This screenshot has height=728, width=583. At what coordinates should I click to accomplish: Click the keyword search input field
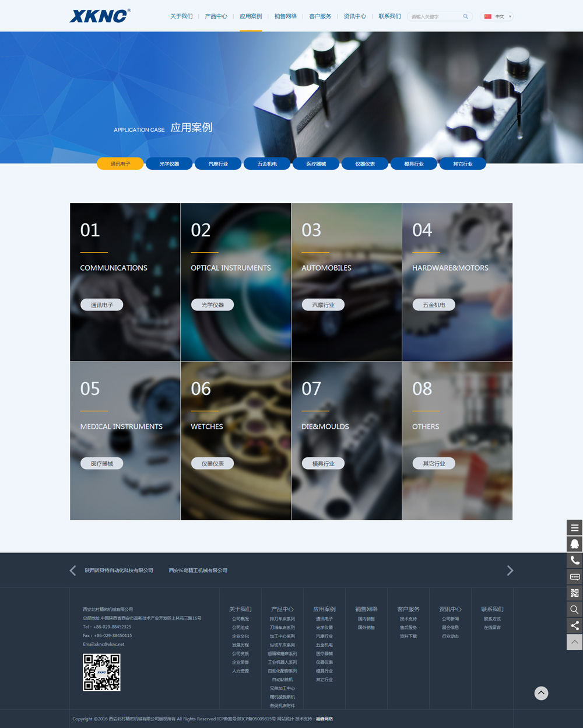tap(435, 16)
